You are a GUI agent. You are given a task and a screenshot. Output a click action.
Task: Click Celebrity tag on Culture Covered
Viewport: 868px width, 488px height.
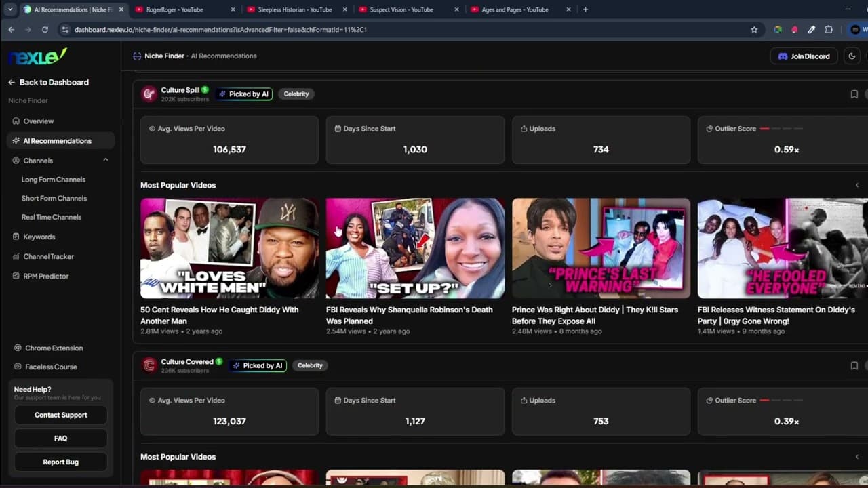[x=310, y=365]
